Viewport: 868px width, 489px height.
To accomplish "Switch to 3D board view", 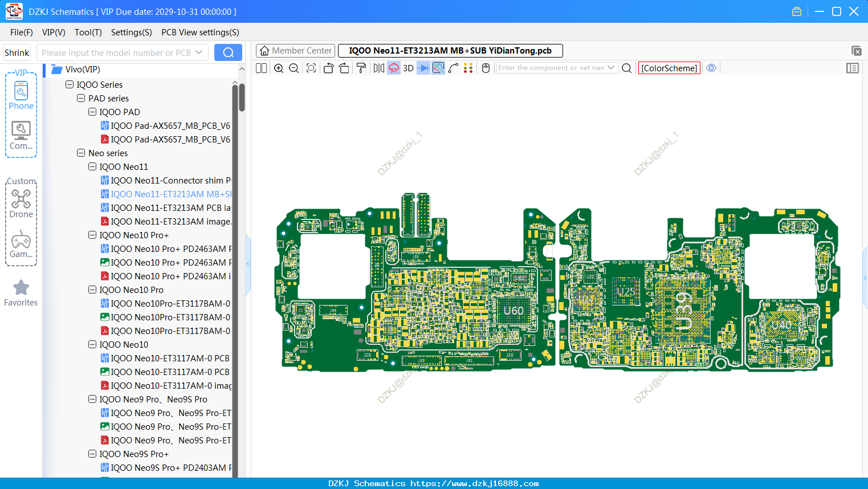I will [408, 68].
